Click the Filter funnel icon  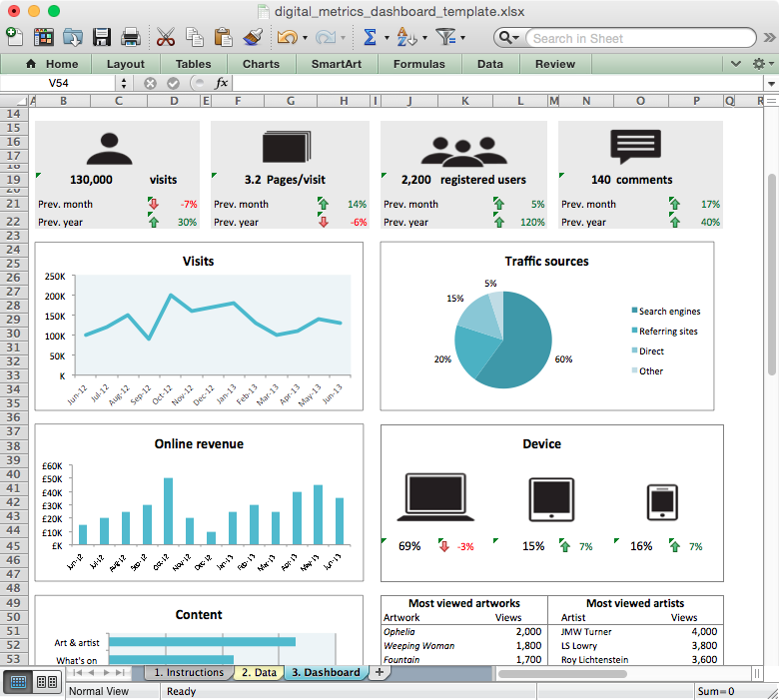pyautogui.click(x=445, y=37)
